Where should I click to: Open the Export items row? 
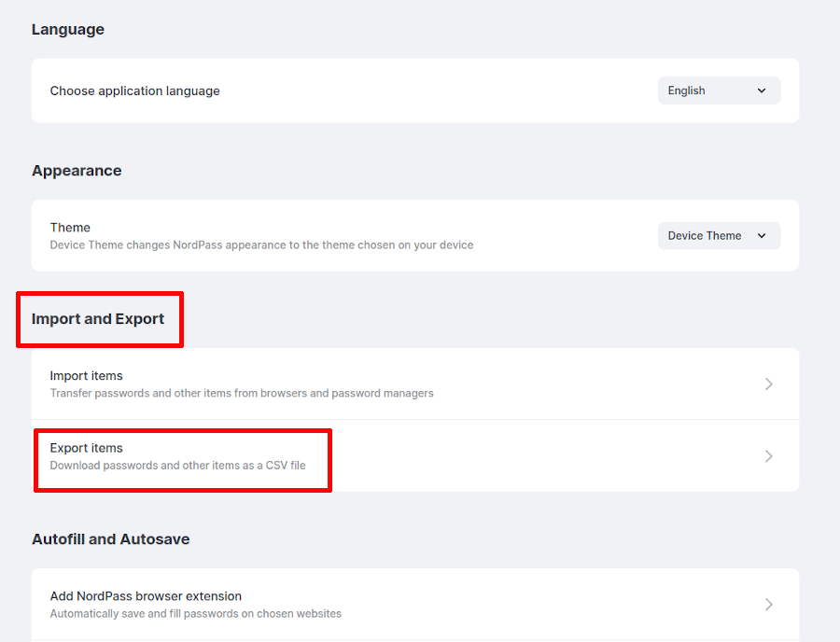[415, 456]
